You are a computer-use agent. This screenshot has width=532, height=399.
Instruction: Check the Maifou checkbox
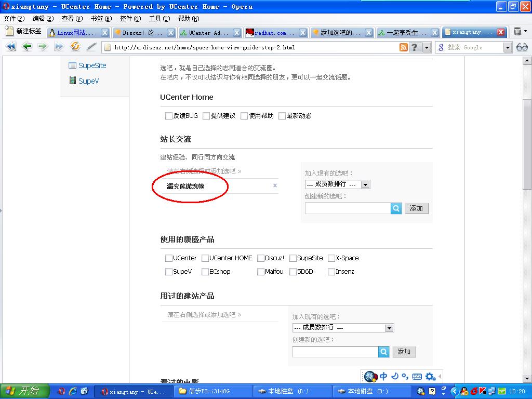261,272
